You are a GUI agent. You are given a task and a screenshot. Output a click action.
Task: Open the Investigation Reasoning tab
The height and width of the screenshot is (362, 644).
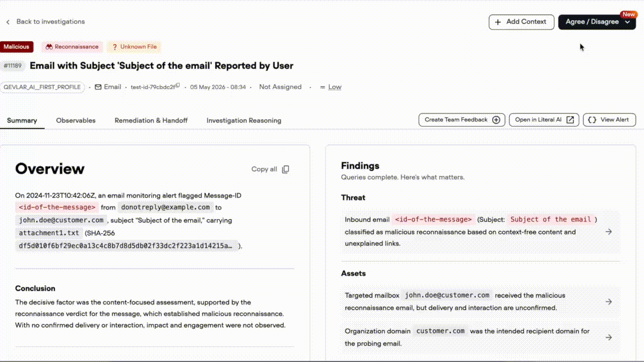coord(244,121)
